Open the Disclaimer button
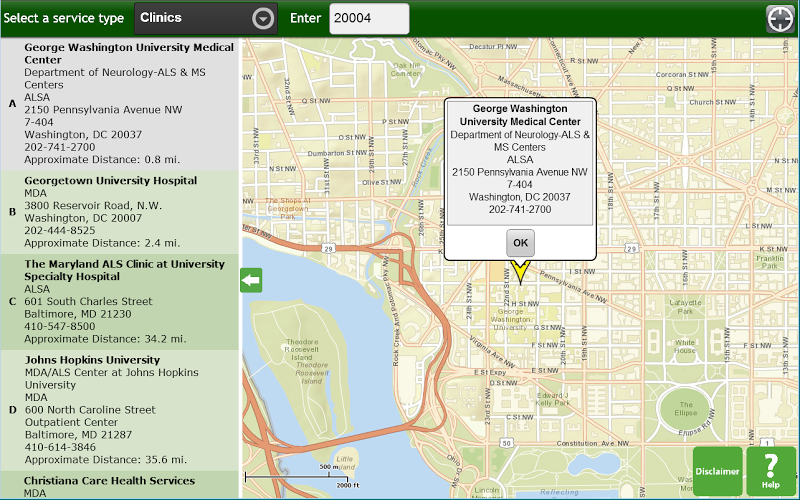This screenshot has height=500, width=800. pos(717,471)
